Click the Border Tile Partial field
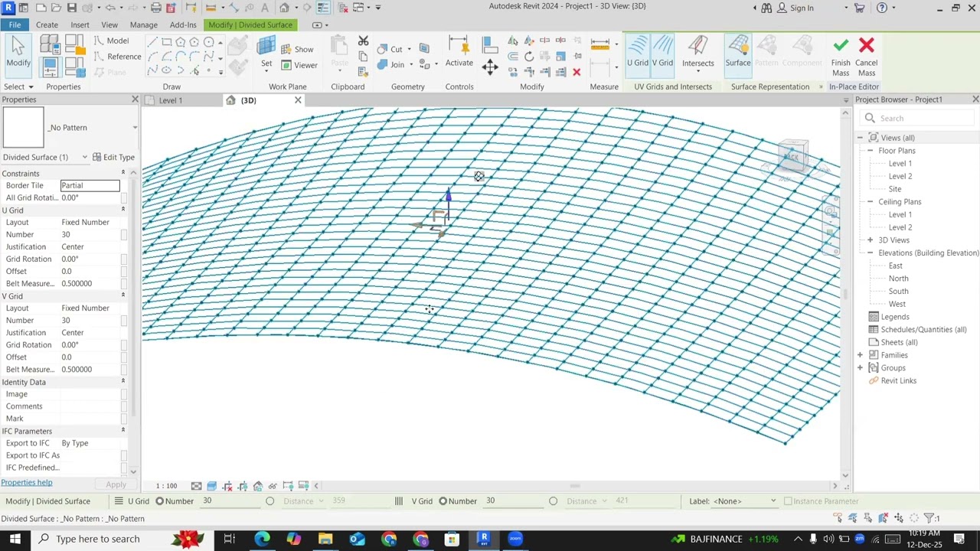 (90, 185)
